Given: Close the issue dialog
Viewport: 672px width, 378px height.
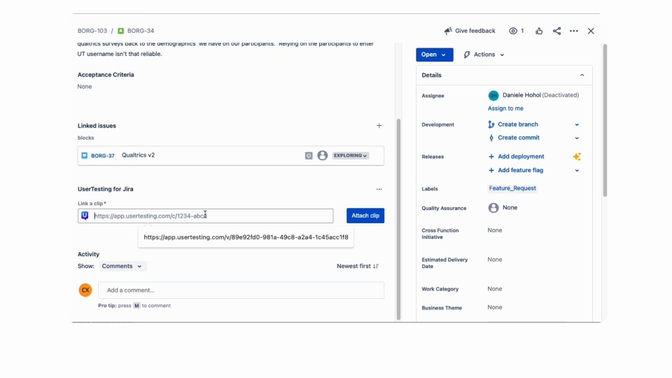Looking at the screenshot, I should [x=591, y=31].
